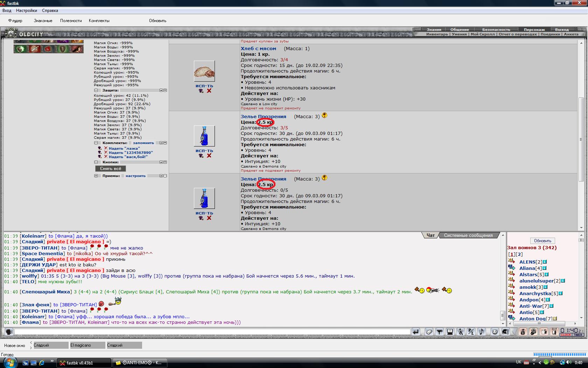Click the red X under first Зелье Прозрения
The width and height of the screenshot is (588, 368).
(x=209, y=156)
